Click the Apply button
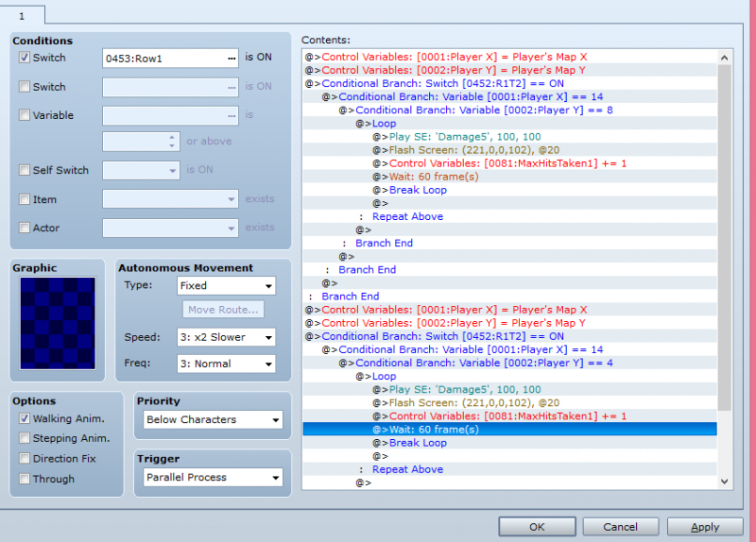The height and width of the screenshot is (542, 756). click(x=705, y=527)
